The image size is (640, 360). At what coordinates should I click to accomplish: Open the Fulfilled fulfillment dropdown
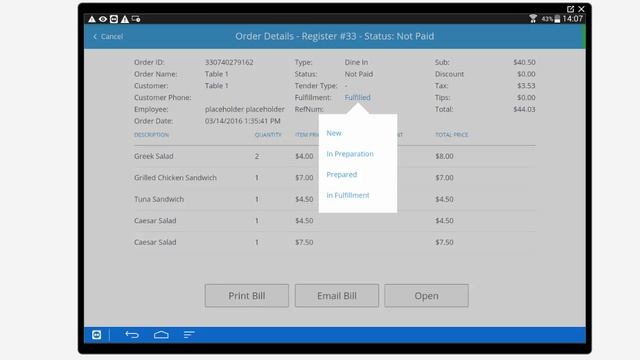(x=358, y=97)
